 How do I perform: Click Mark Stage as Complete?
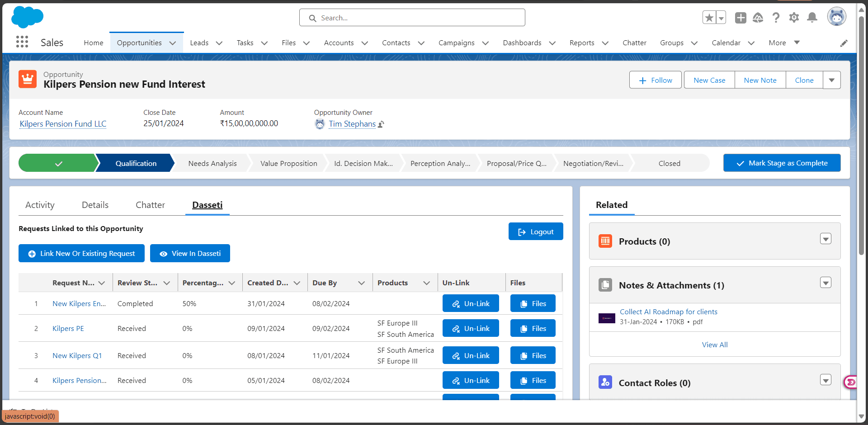click(782, 163)
